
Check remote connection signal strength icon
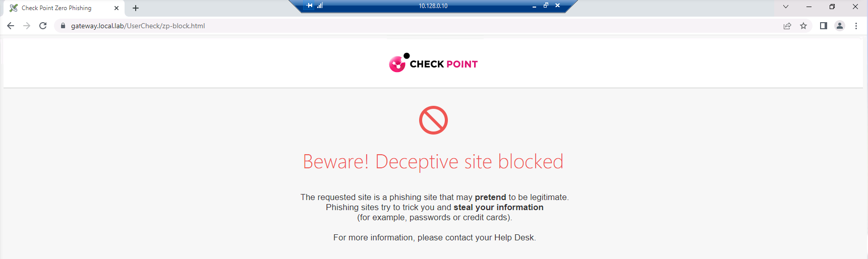(320, 6)
